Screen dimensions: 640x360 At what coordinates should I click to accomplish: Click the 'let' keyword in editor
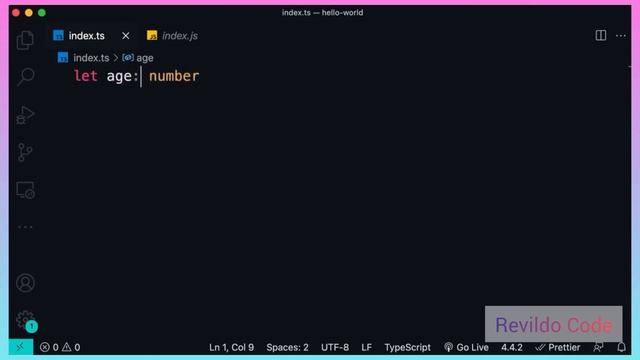(85, 76)
